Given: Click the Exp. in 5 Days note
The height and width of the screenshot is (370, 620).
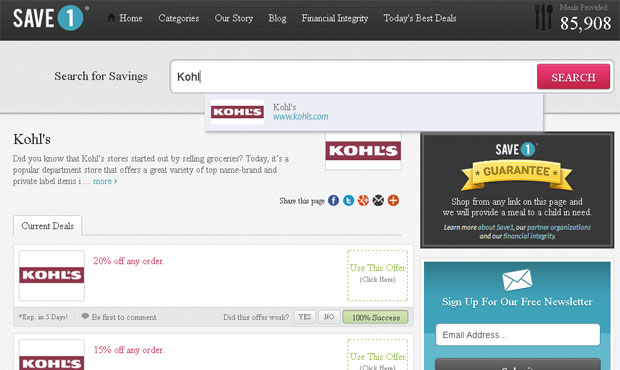Looking at the screenshot, I should (43, 317).
